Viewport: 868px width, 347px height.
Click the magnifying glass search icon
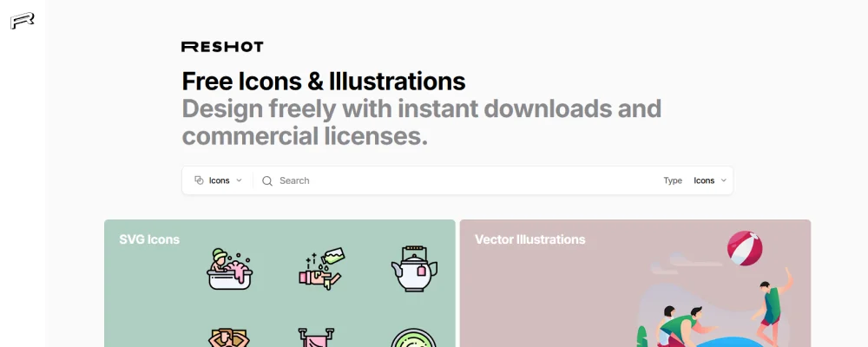click(267, 181)
